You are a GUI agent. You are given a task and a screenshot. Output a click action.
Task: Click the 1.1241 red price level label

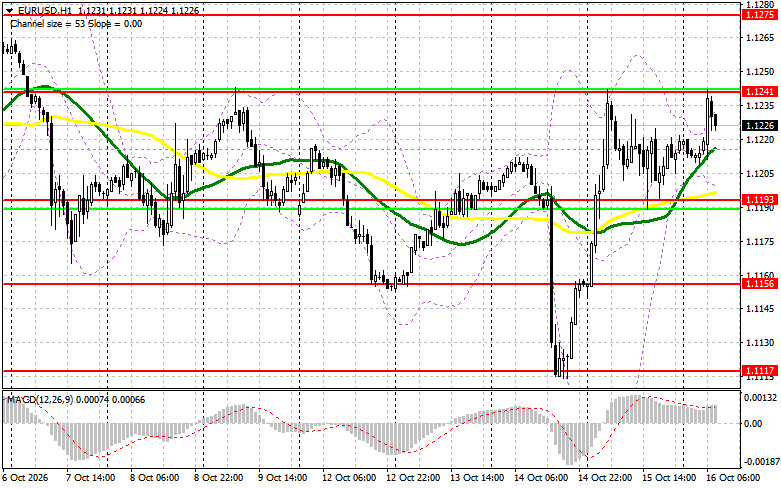pos(760,92)
